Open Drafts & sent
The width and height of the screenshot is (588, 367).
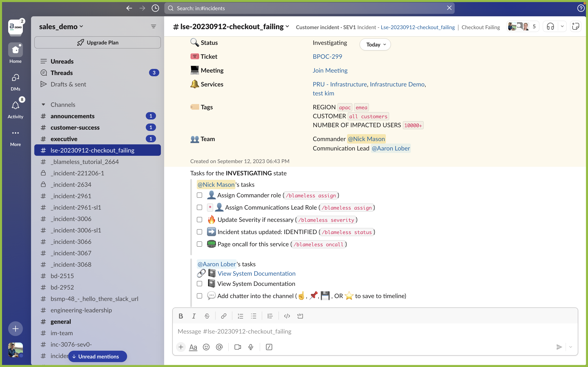(x=68, y=84)
